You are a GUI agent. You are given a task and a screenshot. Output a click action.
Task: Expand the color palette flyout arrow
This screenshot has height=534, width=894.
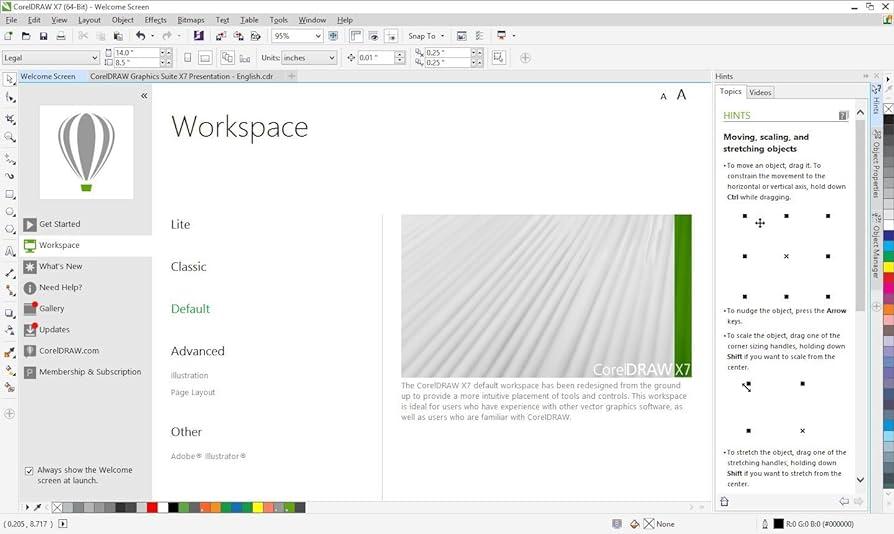27,507
